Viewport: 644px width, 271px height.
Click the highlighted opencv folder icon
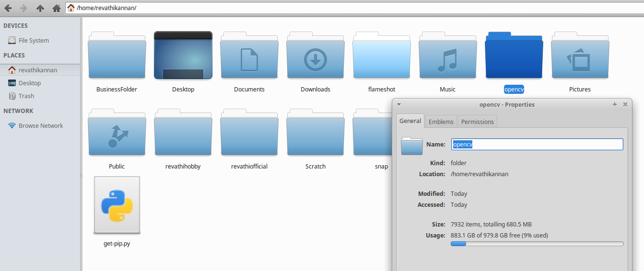[x=514, y=55]
